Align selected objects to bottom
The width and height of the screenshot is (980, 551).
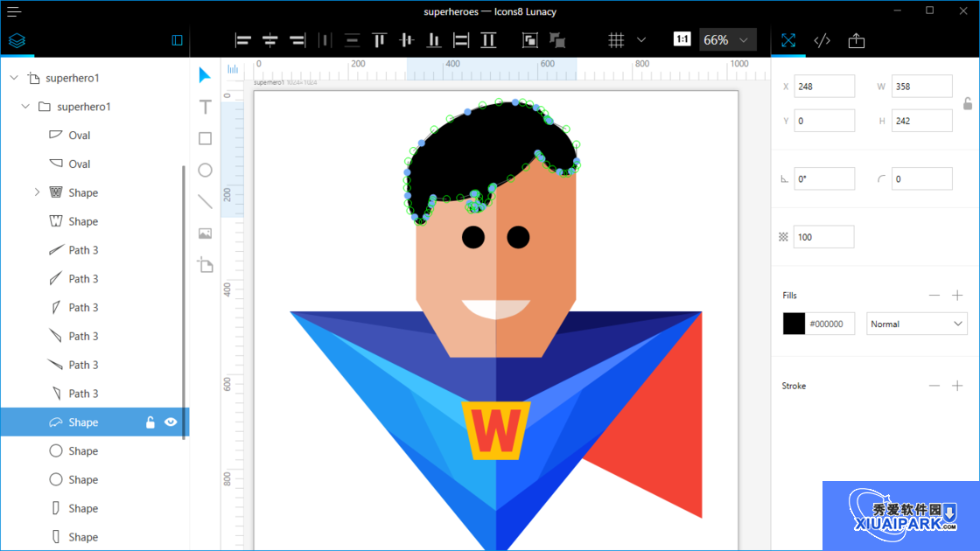434,40
